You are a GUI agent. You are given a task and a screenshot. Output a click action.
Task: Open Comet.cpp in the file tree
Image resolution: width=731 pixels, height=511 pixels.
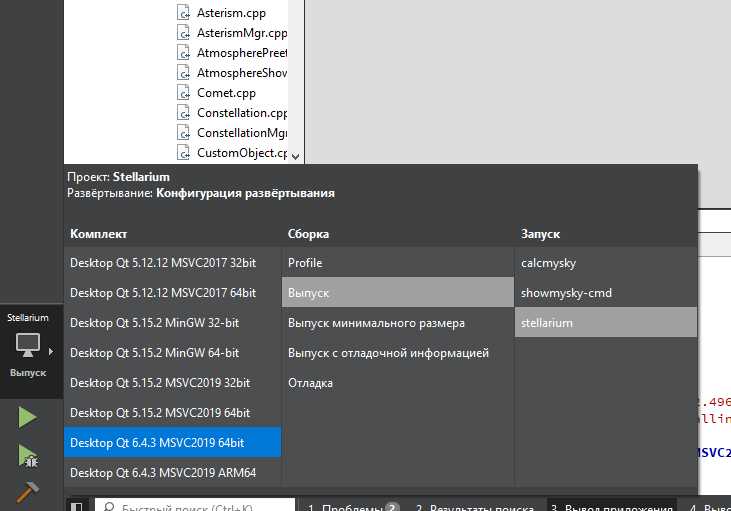point(226,93)
